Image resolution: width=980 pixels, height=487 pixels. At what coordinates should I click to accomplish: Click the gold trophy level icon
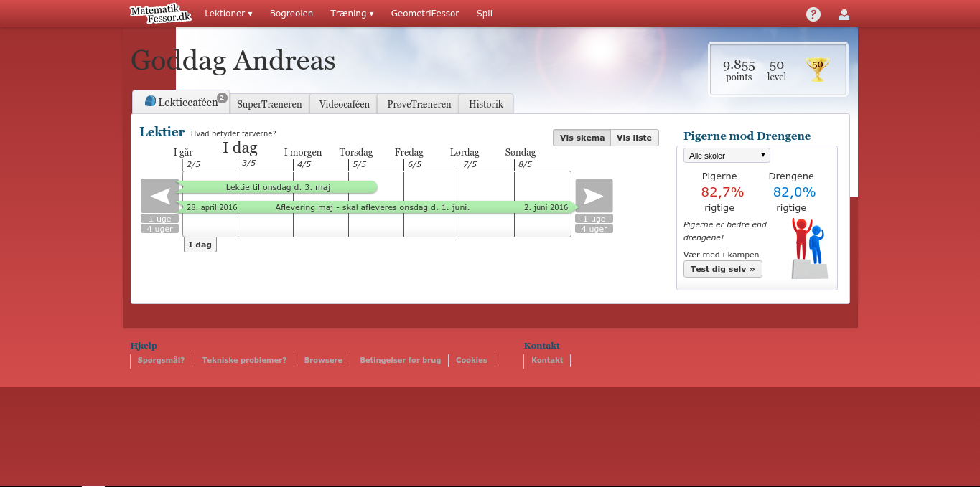[817, 69]
